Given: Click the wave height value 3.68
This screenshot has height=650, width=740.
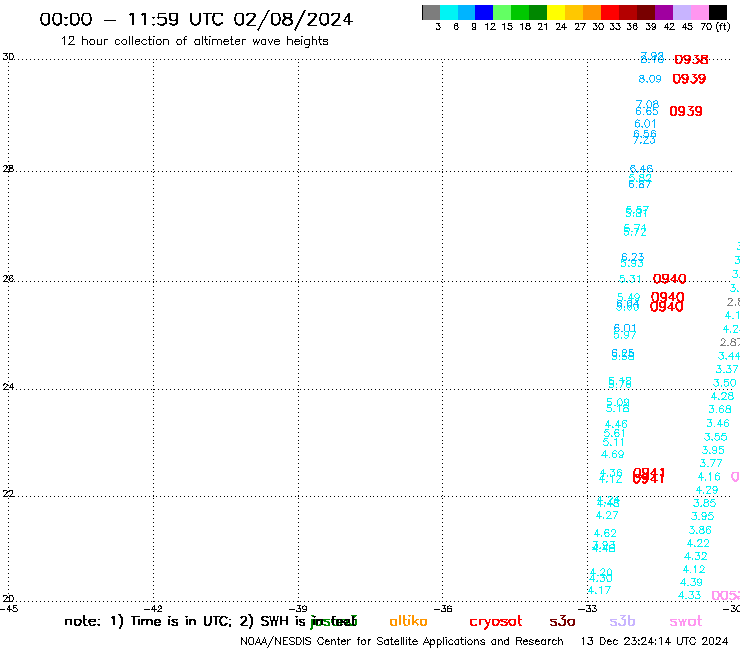Looking at the screenshot, I should pyautogui.click(x=720, y=409).
